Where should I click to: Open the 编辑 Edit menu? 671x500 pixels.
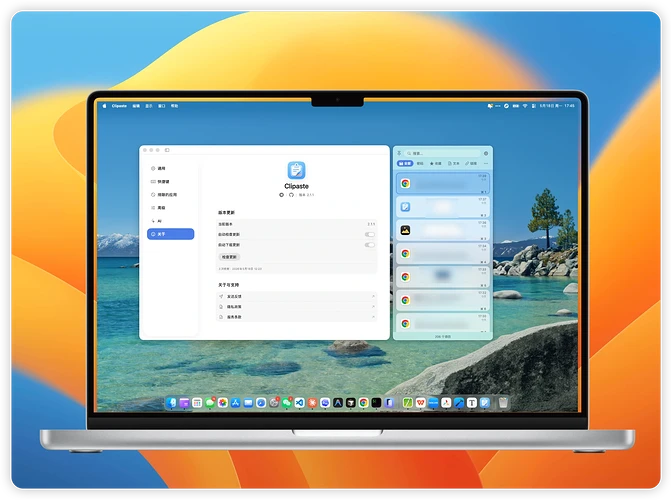tap(136, 106)
